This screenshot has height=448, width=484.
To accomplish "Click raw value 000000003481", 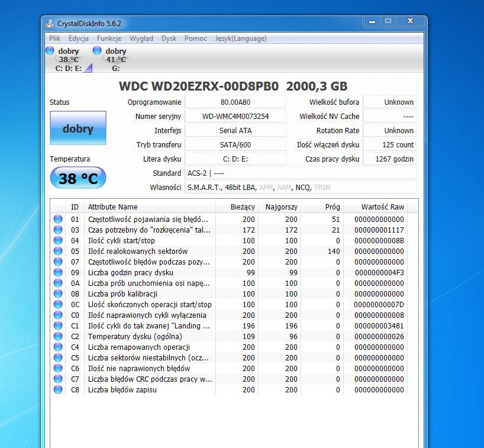I will (379, 325).
